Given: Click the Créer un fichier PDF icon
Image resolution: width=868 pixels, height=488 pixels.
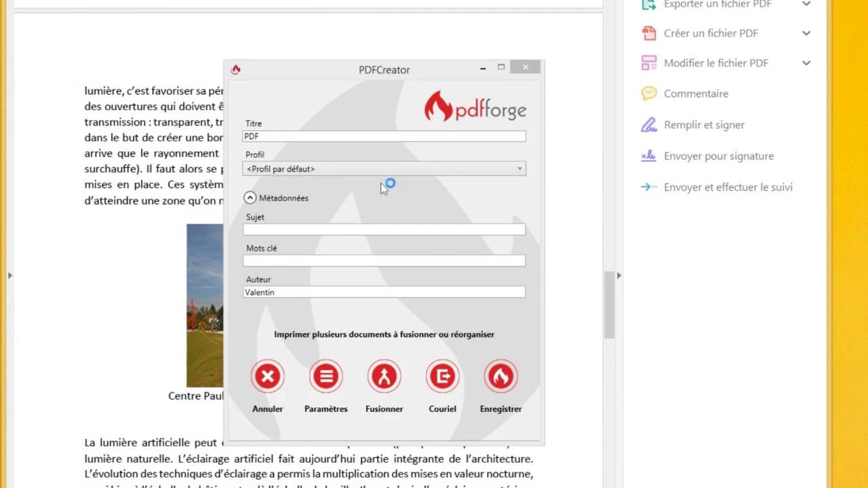Looking at the screenshot, I should (649, 33).
